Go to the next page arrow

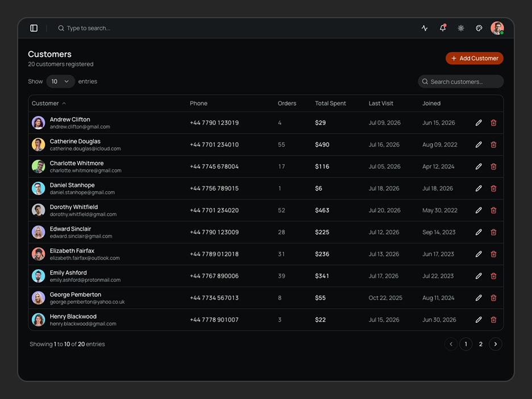click(496, 344)
